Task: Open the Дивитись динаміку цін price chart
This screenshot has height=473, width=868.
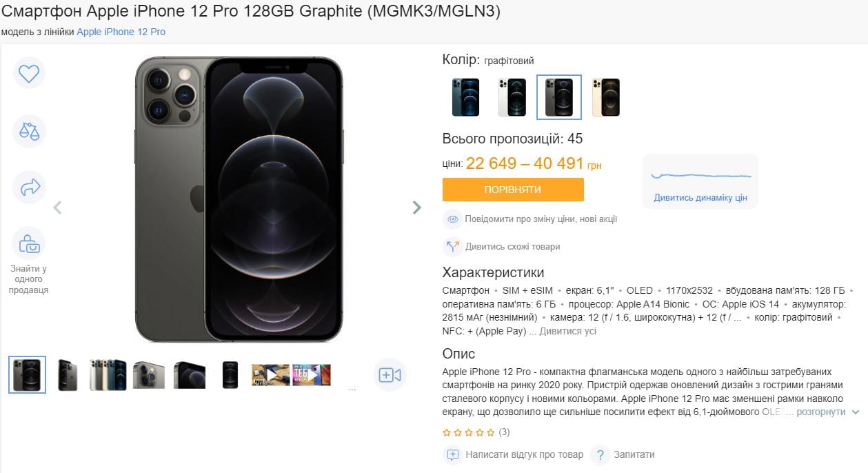Action: (700, 198)
